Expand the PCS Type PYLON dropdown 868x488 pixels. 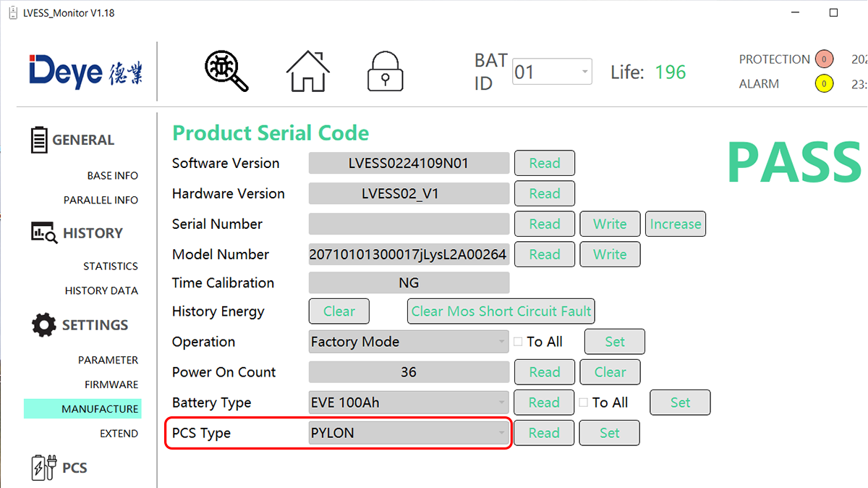pyautogui.click(x=409, y=433)
